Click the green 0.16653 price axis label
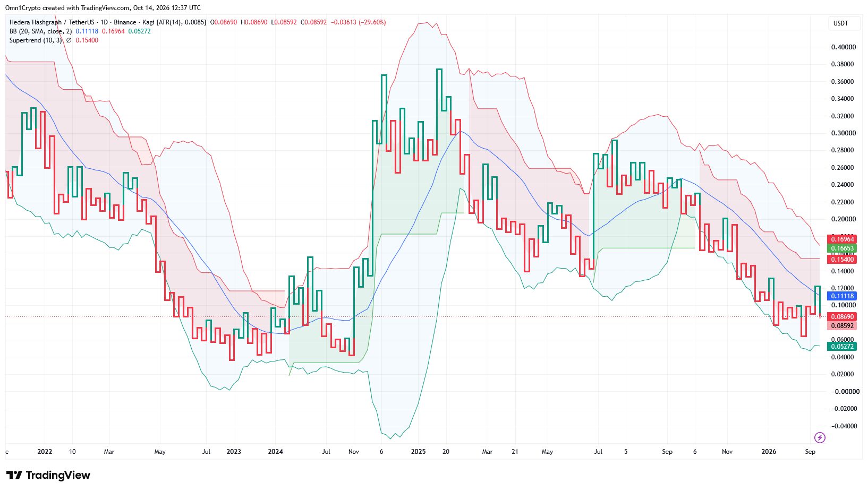 click(x=842, y=248)
